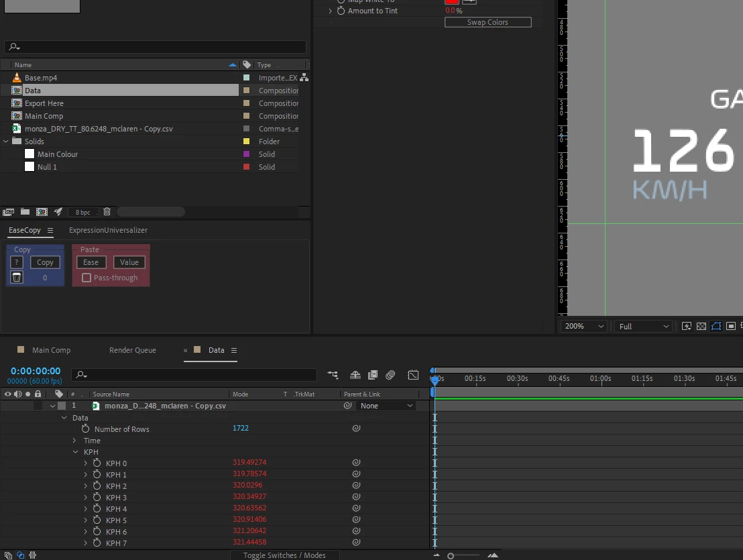743x560 pixels.
Task: Toggle transfer controls pane icon at timeline bottom
Action: point(20,555)
